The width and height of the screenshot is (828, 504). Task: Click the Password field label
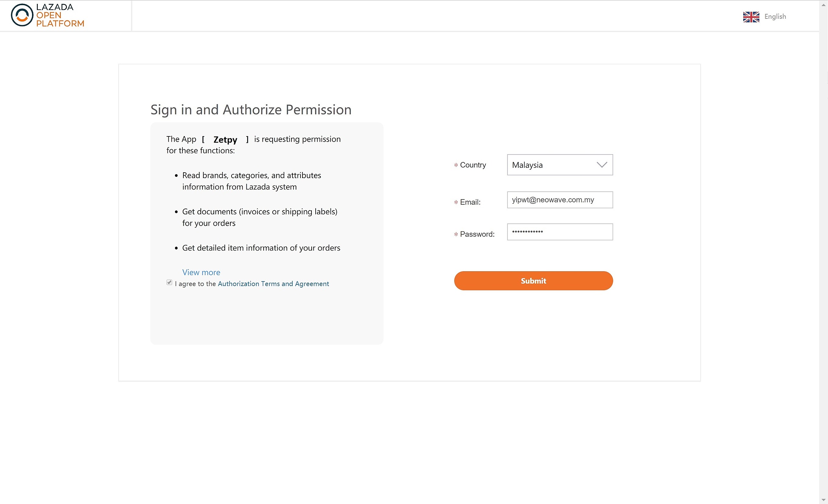pyautogui.click(x=477, y=234)
